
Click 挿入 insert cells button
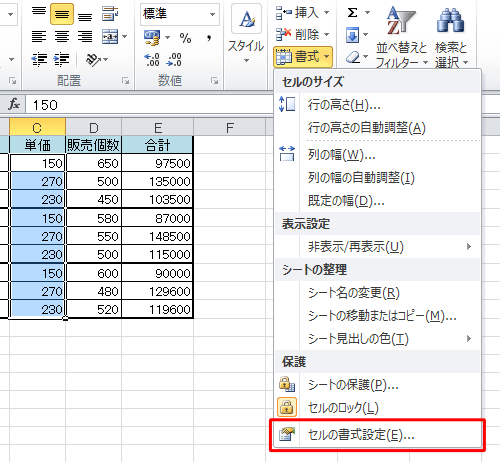pos(297,13)
